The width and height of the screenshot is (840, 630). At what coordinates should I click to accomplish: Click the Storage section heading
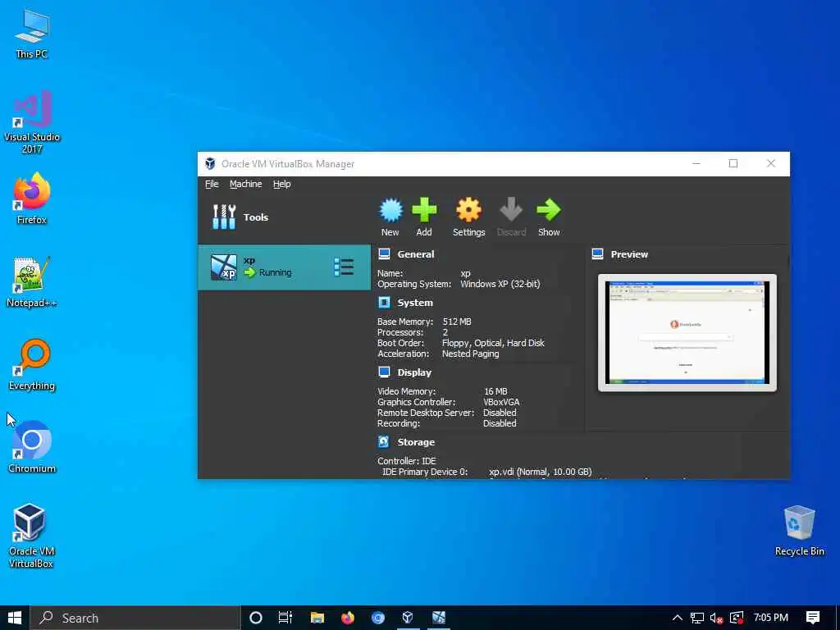[x=416, y=442]
